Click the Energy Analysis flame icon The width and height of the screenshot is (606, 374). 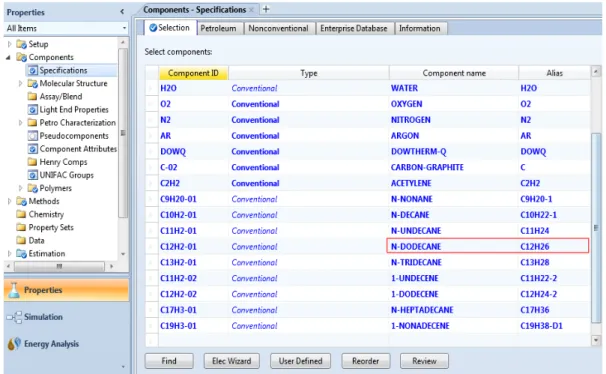14,343
